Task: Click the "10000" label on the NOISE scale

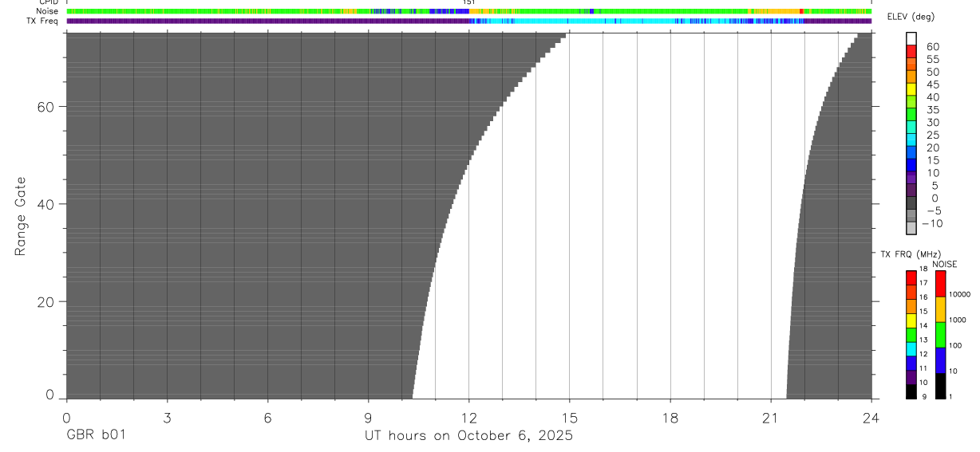Action: pyautogui.click(x=958, y=295)
